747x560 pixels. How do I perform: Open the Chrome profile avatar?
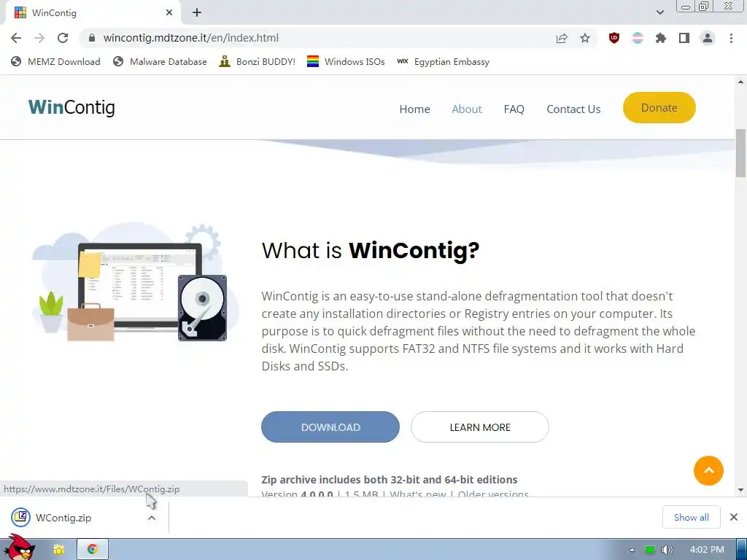coord(708,38)
